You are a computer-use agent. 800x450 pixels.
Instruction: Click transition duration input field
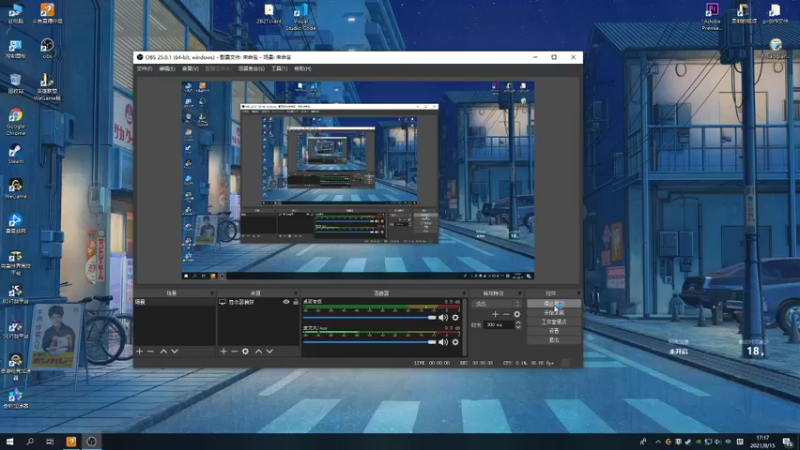click(498, 324)
